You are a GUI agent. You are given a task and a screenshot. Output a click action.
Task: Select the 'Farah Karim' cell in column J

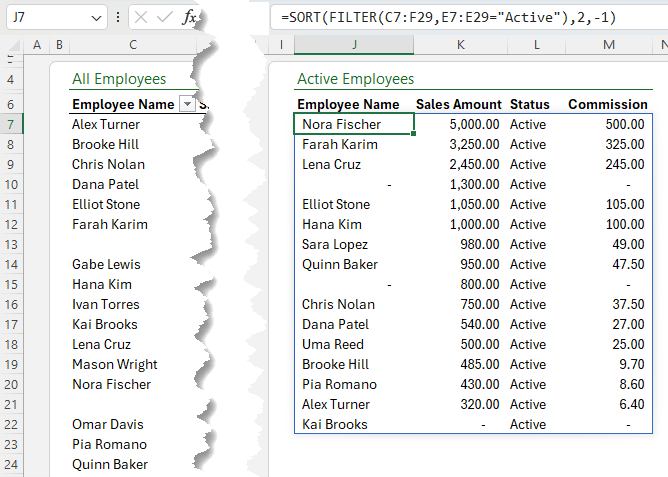click(x=354, y=144)
